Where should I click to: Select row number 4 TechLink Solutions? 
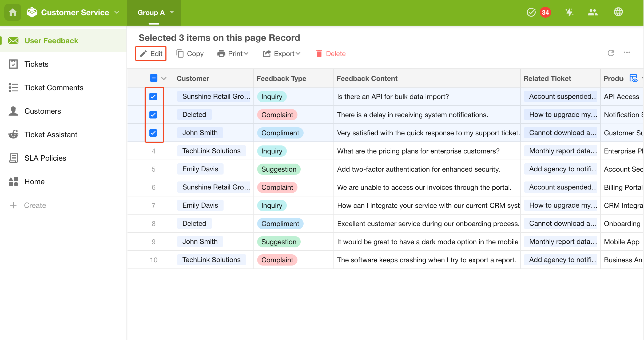pos(153,151)
